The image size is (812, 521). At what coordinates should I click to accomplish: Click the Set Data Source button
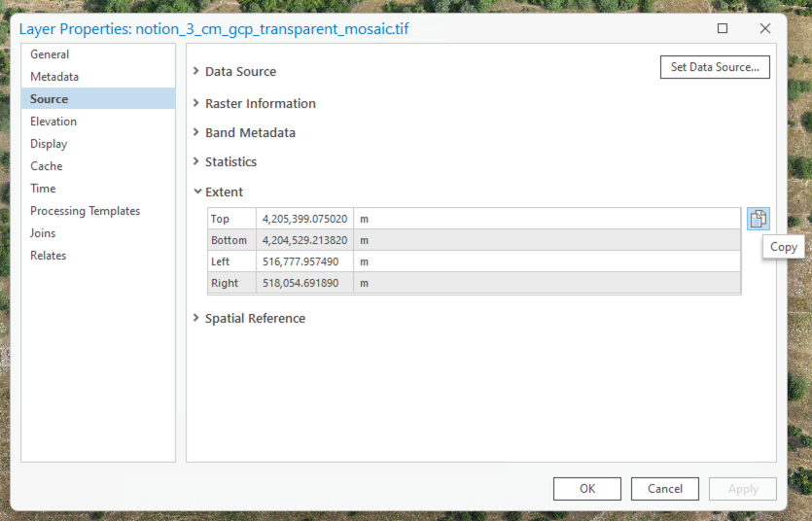pyautogui.click(x=715, y=67)
